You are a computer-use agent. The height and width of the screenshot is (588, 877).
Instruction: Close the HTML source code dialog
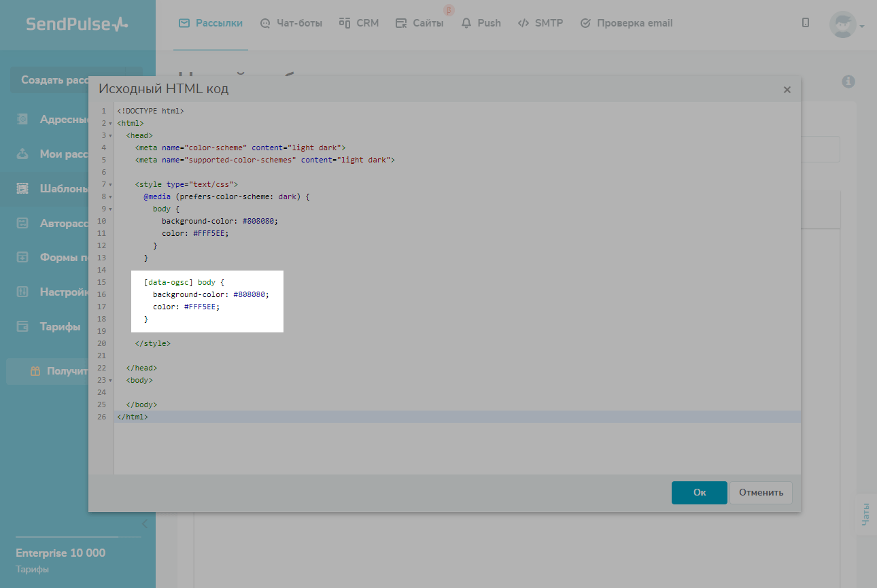click(787, 90)
